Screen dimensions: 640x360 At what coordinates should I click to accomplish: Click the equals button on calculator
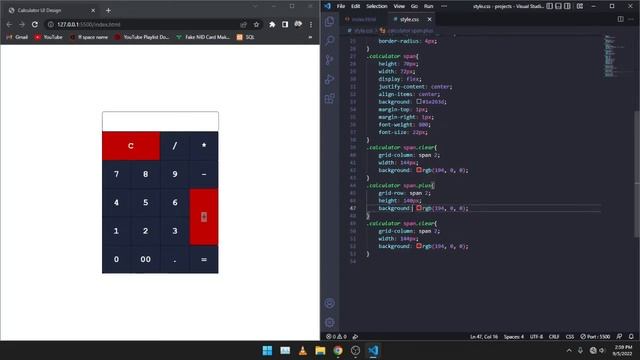pos(204,260)
